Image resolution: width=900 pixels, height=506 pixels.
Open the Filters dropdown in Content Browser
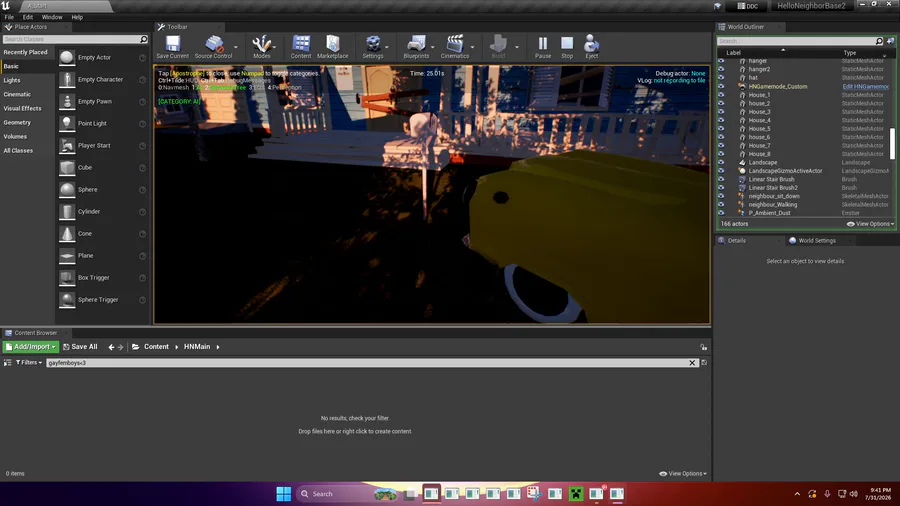pos(29,363)
